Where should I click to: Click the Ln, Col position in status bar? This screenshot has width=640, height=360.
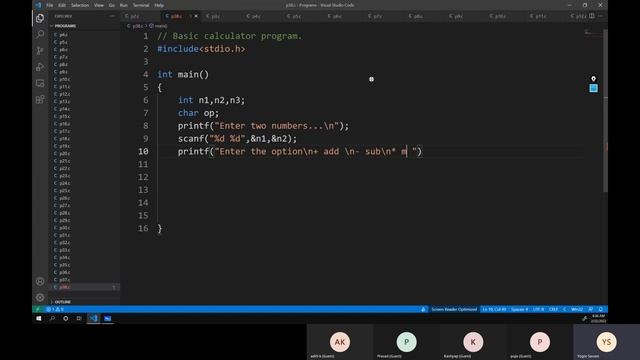[494, 309]
